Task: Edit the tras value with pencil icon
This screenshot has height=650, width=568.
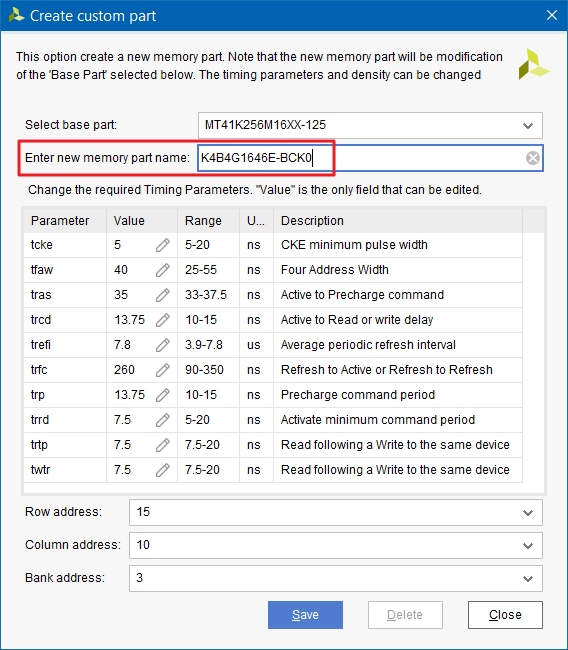Action: tap(163, 295)
